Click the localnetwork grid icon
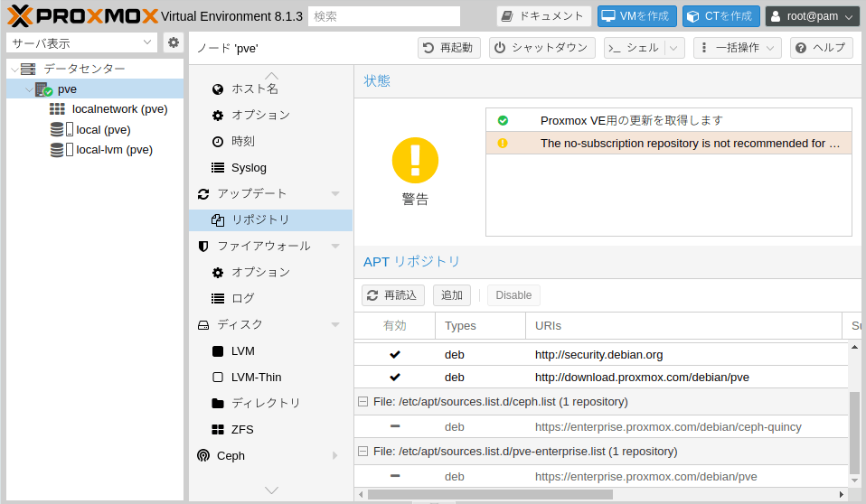This screenshot has width=866, height=504. coord(58,108)
